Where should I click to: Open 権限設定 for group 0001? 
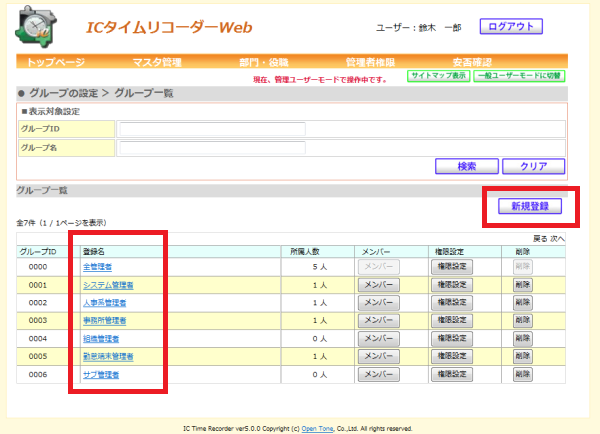pos(452,285)
